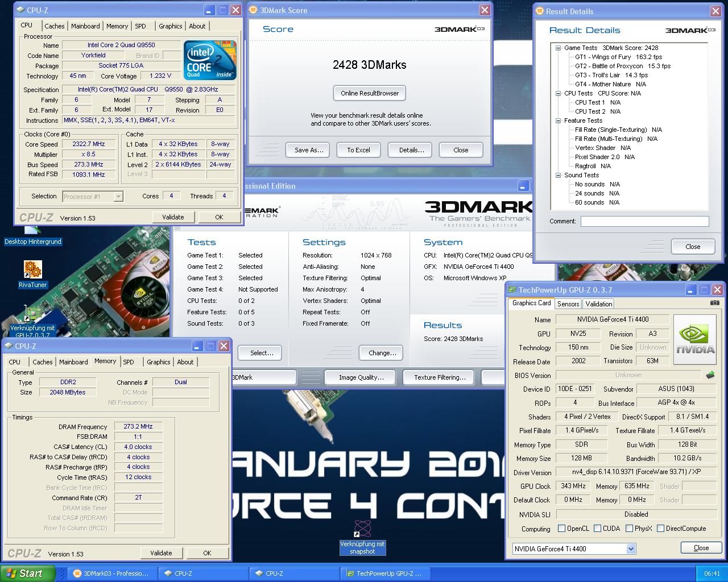The image size is (728, 582).
Task: Click the Core Speed value 2322.7 MHz
Action: 89,144
